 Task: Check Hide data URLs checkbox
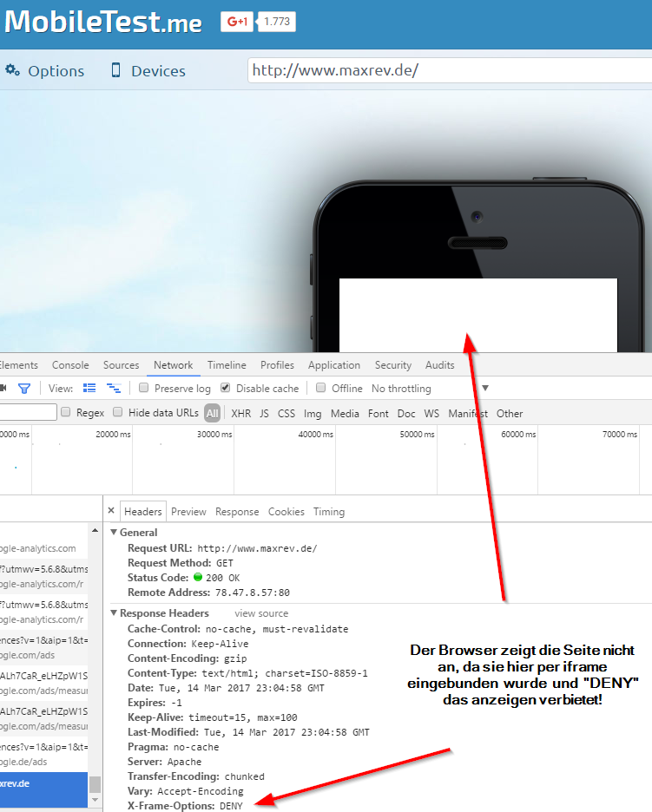[118, 412]
